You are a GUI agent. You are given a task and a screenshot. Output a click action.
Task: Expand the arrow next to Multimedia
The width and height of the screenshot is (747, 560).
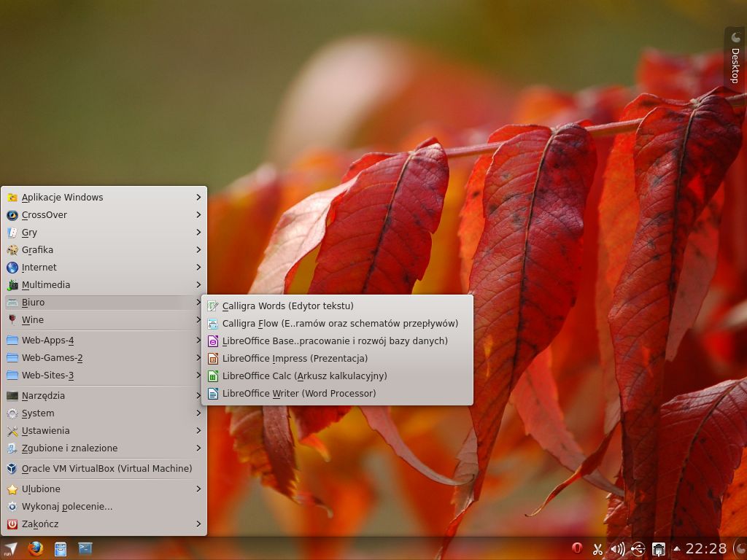(x=198, y=285)
